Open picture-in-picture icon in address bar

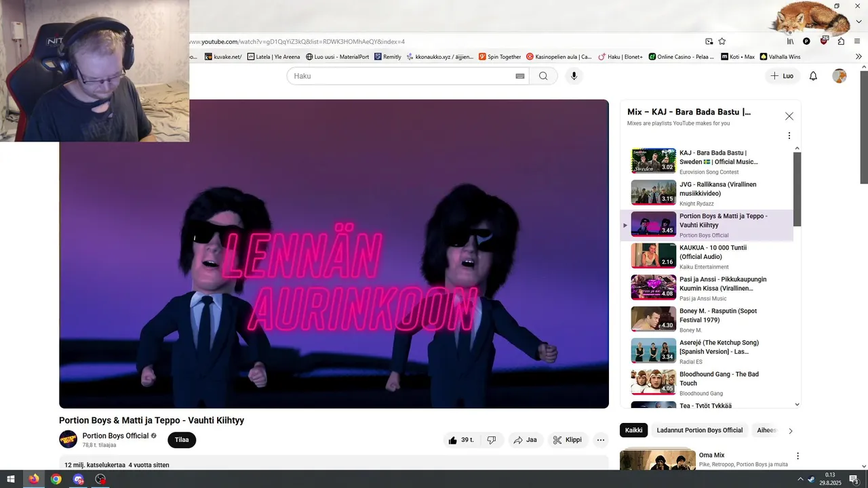[x=709, y=41]
